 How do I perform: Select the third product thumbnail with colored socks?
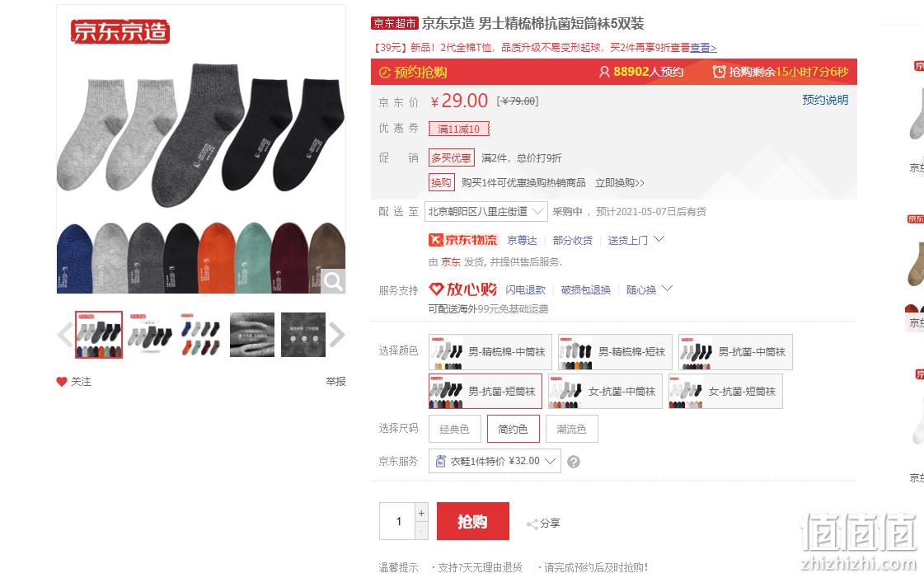pyautogui.click(x=200, y=335)
